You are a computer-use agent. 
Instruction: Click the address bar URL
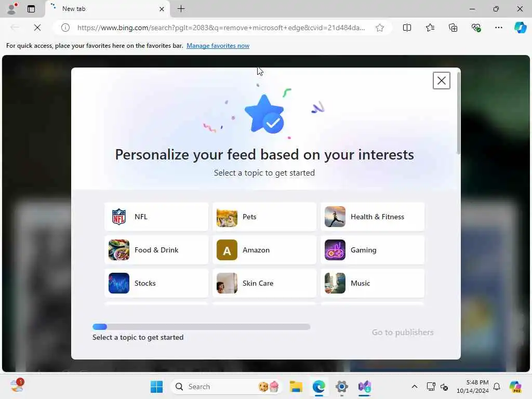pyautogui.click(x=221, y=28)
